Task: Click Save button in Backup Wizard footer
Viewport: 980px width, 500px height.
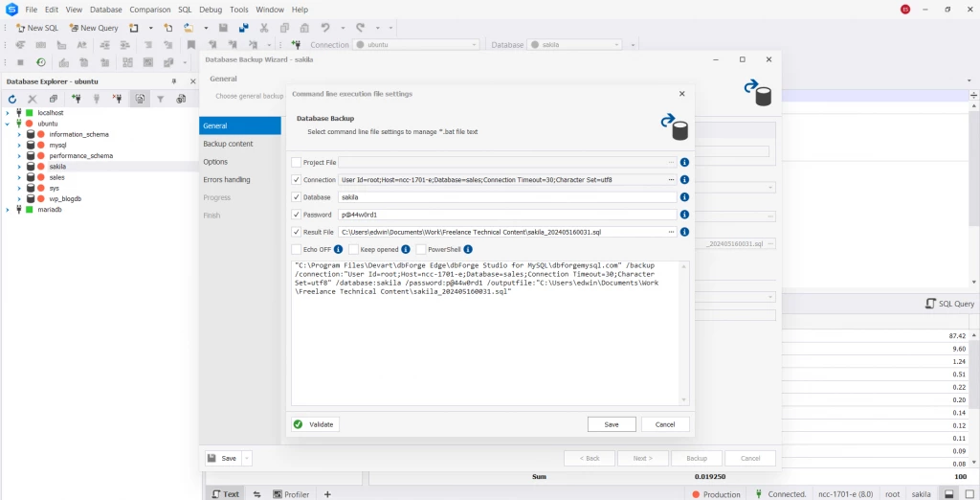Action: [223, 458]
